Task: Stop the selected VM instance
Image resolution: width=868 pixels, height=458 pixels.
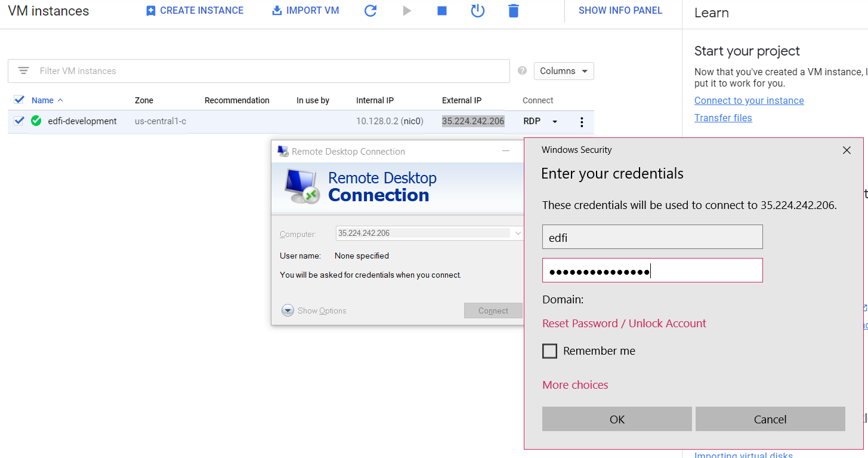Action: coord(442,11)
